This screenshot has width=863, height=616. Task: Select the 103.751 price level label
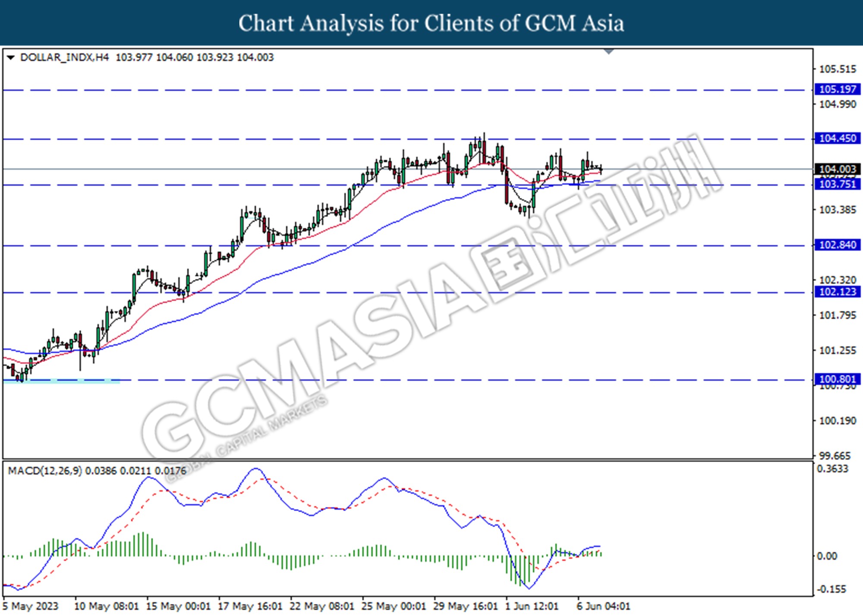coord(837,184)
